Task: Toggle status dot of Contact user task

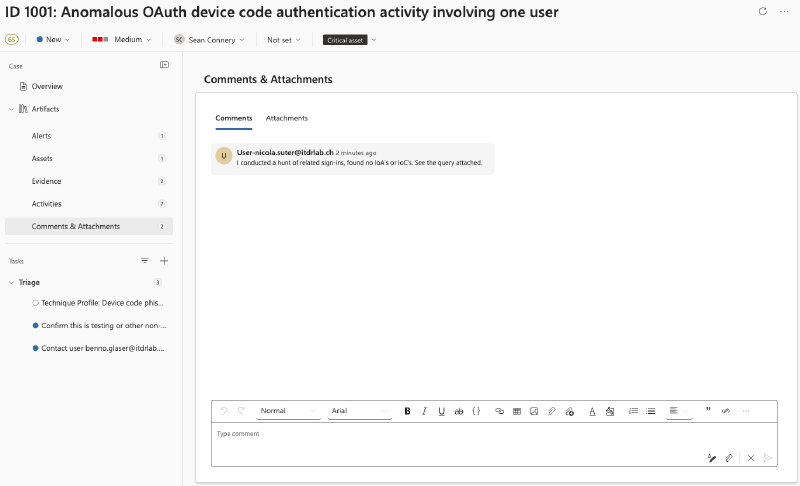Action: click(35, 348)
